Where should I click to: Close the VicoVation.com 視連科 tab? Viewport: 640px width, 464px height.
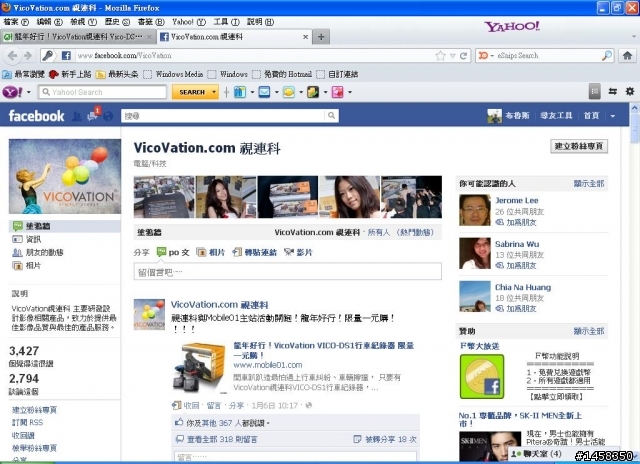305,37
